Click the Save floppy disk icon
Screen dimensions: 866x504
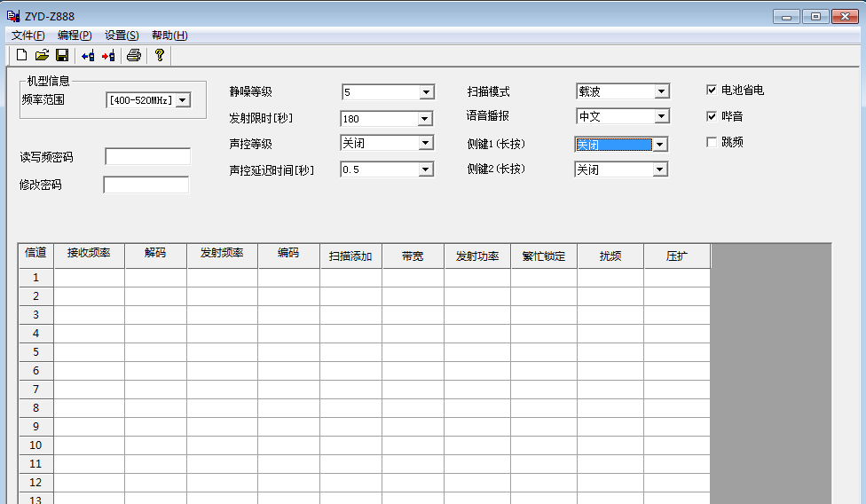[62, 56]
